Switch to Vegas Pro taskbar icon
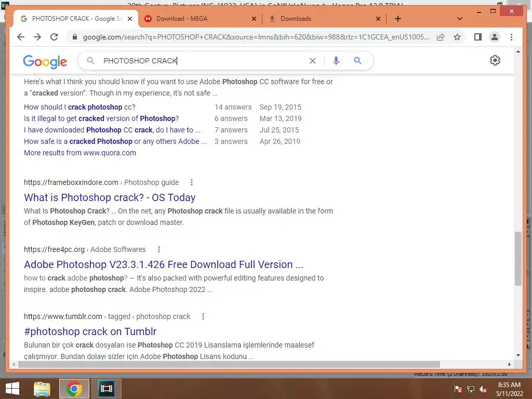This screenshot has height=399, width=532. click(106, 389)
